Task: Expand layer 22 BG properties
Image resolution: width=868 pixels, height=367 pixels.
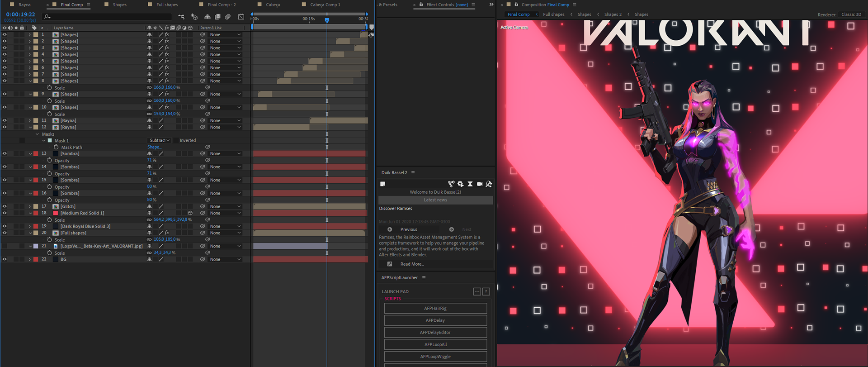Action: pyautogui.click(x=30, y=259)
